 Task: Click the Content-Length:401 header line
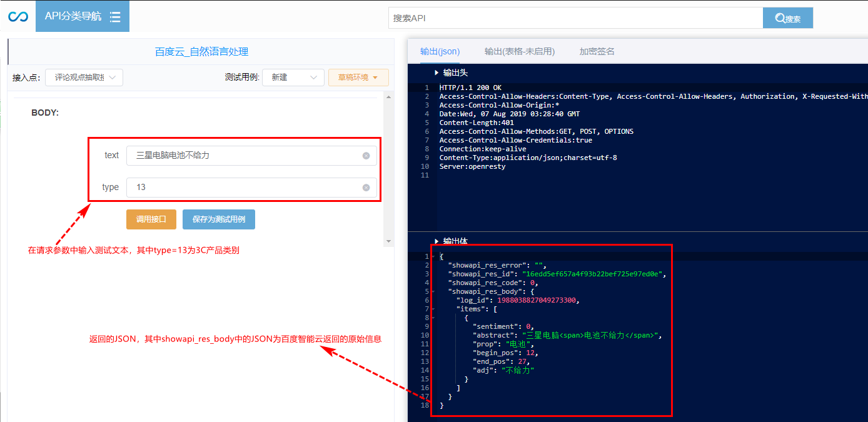[477, 123]
